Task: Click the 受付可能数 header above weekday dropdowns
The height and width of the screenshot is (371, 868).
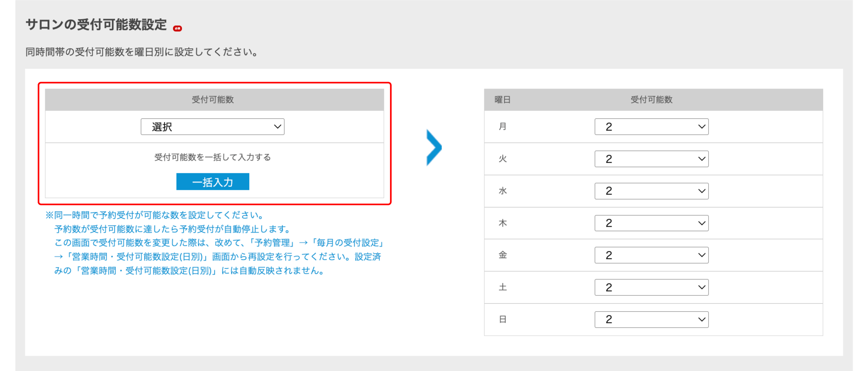Action: pos(651,100)
